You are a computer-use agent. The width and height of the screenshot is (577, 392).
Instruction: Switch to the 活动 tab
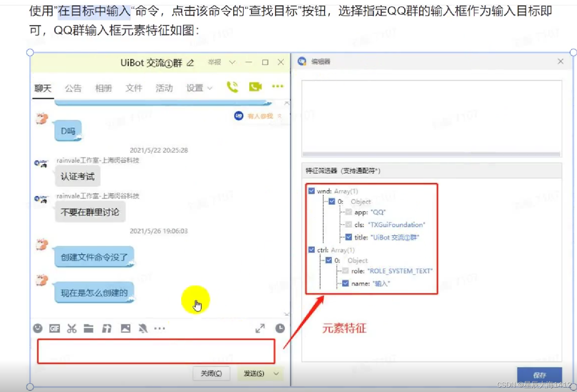point(164,88)
